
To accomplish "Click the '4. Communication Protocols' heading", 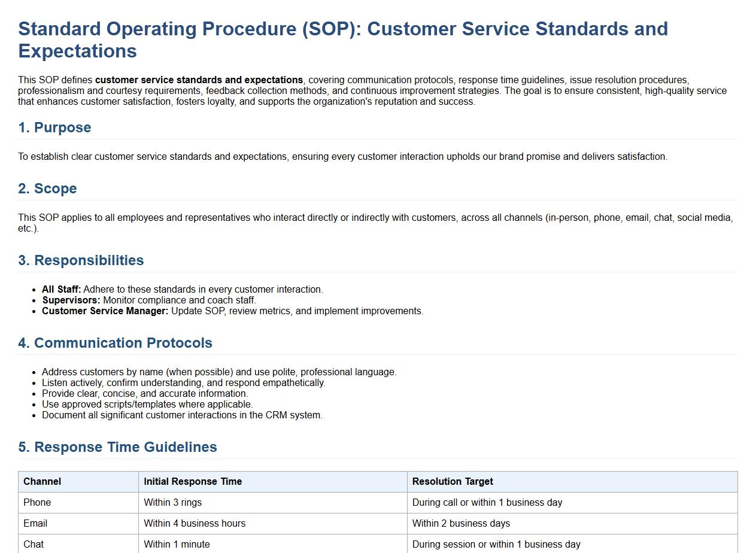I will pos(115,343).
